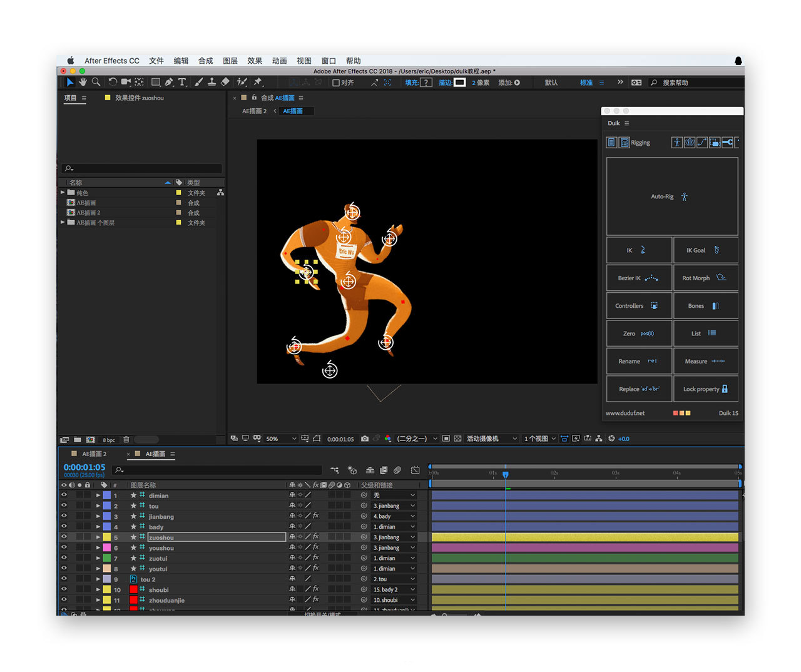Hide the zuoshou layer eye
Viewport: 801px width, 672px height.
click(64, 537)
